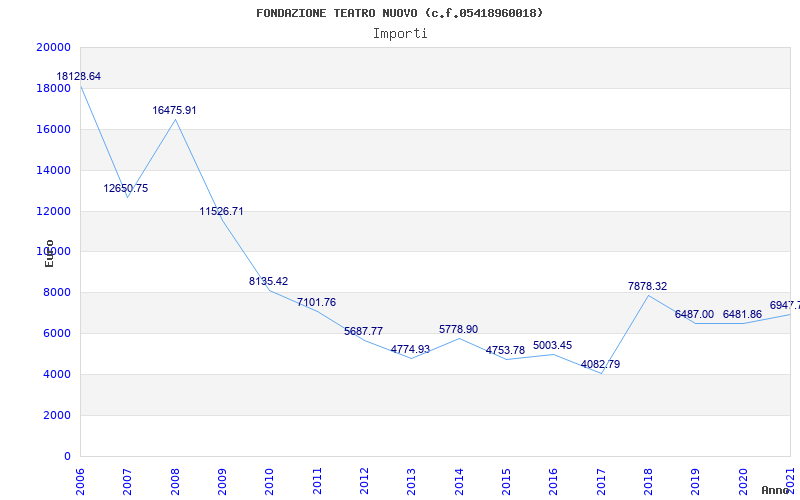Click the 2018 x-axis year label

(648, 481)
